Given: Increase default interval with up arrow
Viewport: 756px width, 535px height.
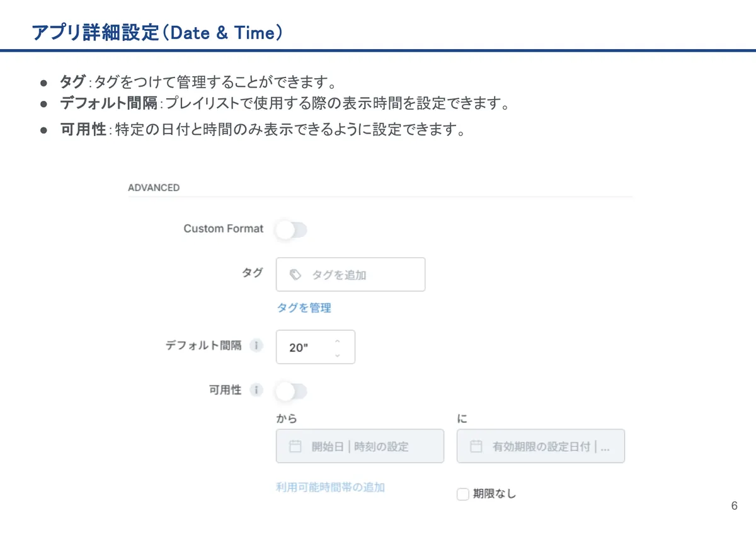Looking at the screenshot, I should click(337, 341).
